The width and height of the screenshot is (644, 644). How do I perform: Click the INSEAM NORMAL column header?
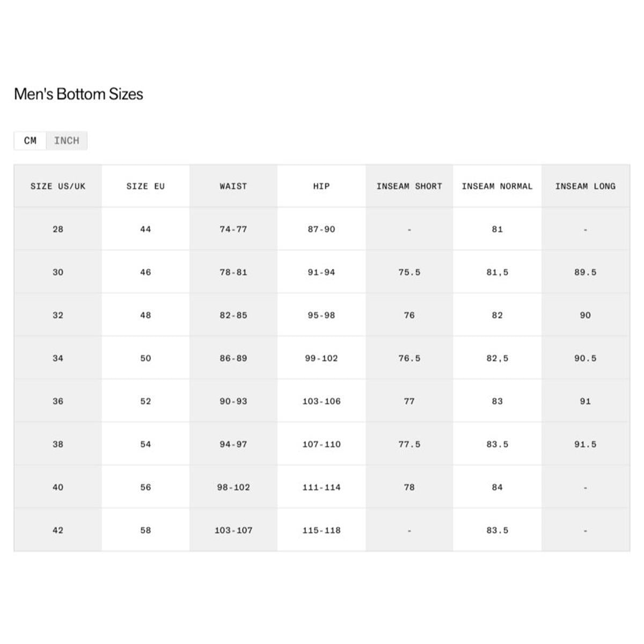[497, 186]
